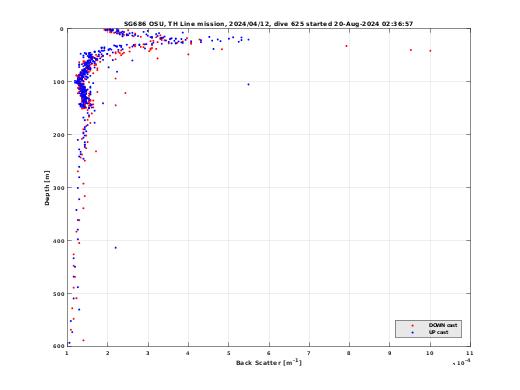
Task: Click the Back Scatter x-axis label
Action: [x=269, y=363]
